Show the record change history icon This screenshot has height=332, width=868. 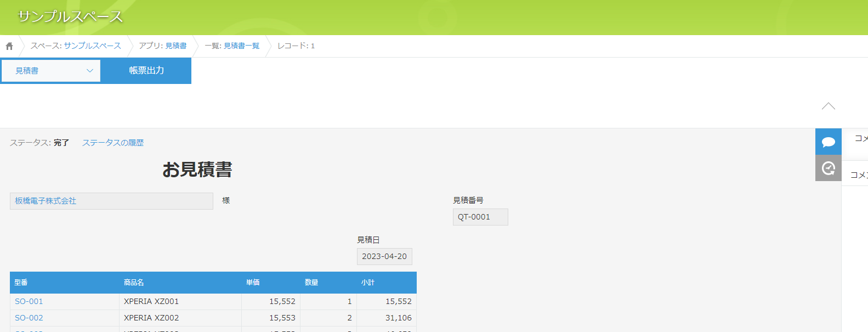pos(828,168)
